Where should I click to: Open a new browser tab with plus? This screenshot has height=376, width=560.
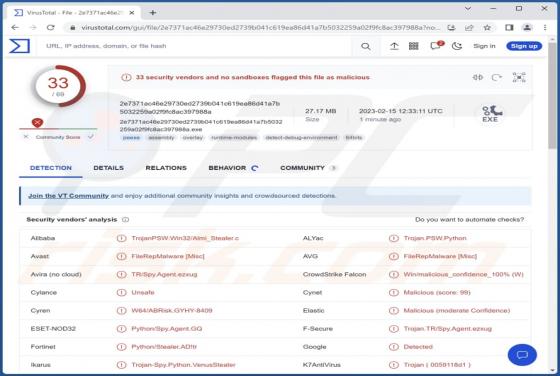pyautogui.click(x=152, y=12)
